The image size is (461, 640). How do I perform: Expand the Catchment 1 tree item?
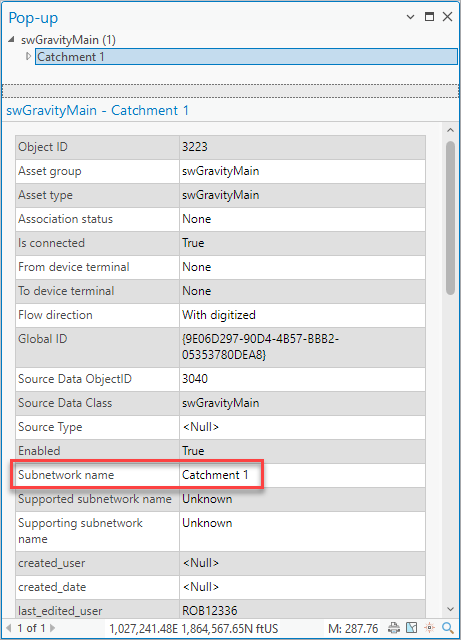[x=28, y=56]
